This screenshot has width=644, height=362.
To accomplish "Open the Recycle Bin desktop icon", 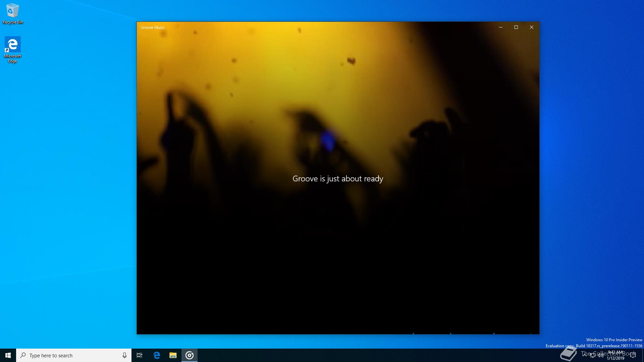I will [12, 14].
